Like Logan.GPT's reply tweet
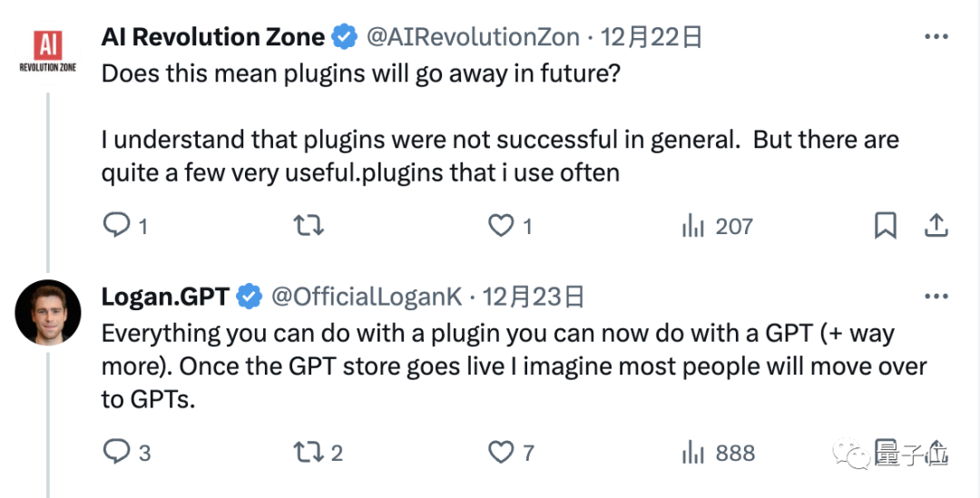The image size is (980, 498). [501, 452]
